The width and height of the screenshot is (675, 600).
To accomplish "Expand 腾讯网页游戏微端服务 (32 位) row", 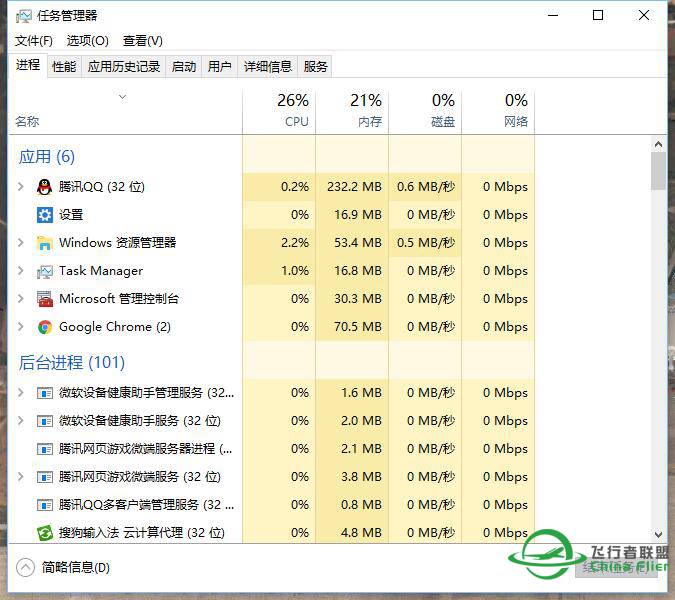I will (20, 476).
